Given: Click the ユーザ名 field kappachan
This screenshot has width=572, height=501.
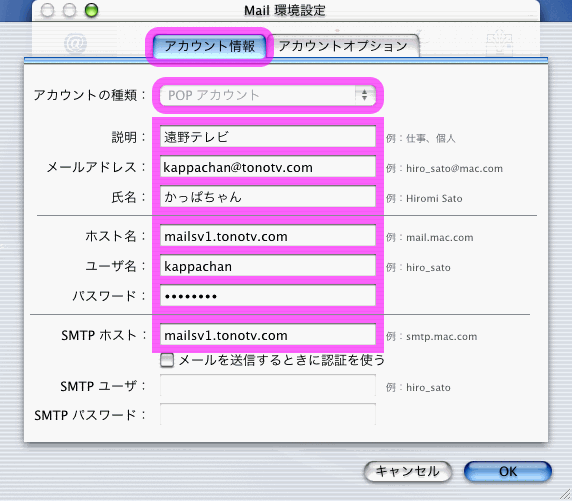Looking at the screenshot, I should point(268,266).
